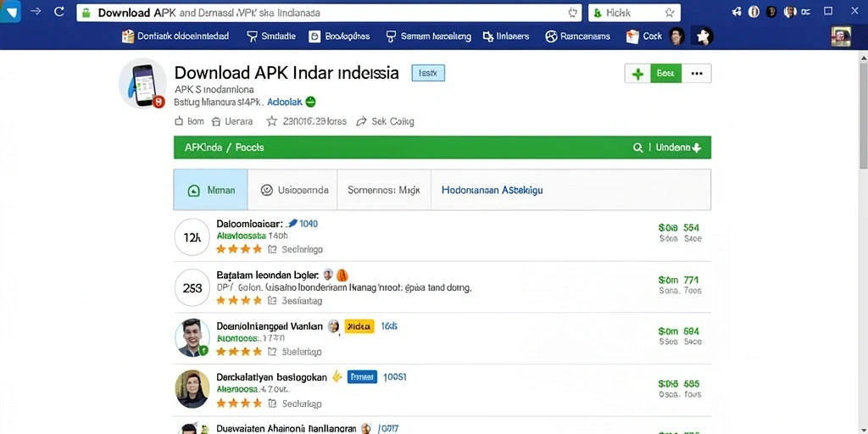Click the star rating of the Daloomloaicar row
868x434 pixels.
[x=239, y=249]
